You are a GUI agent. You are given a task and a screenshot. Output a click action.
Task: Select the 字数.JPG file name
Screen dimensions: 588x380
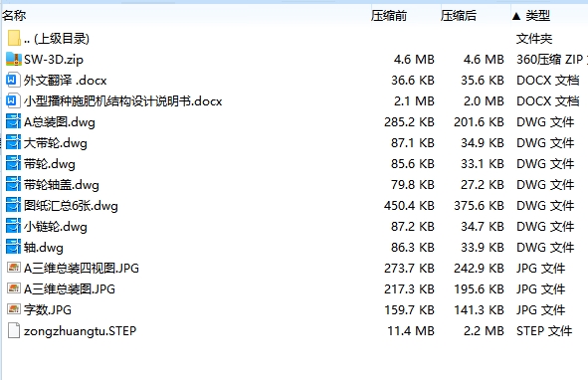coord(48,310)
